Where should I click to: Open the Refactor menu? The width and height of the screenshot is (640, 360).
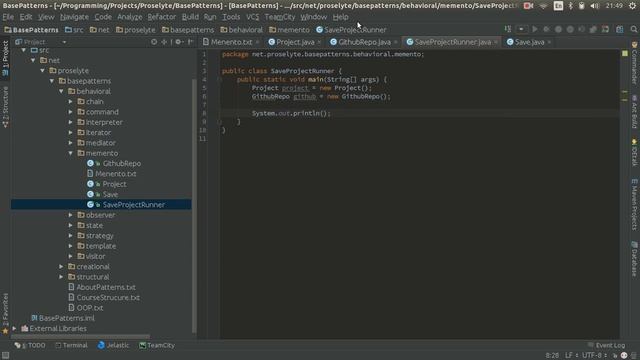click(x=162, y=17)
